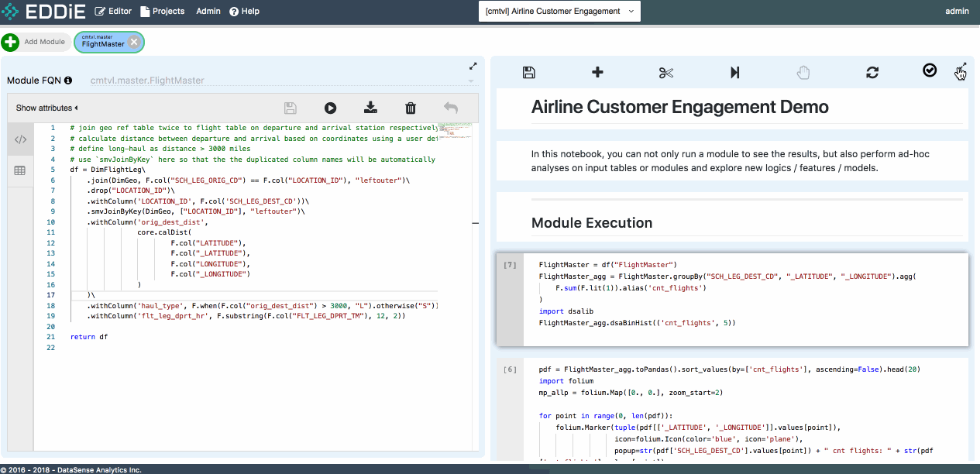Viewport: 980px width, 474px height.
Task: Expand the code editor panel to fullscreen
Action: (473, 67)
